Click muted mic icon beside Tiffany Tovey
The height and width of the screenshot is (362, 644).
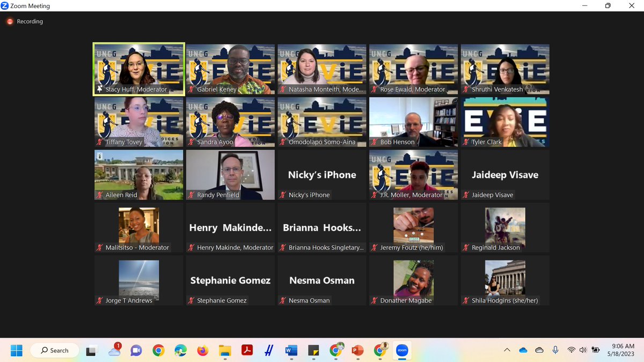pos(100,142)
